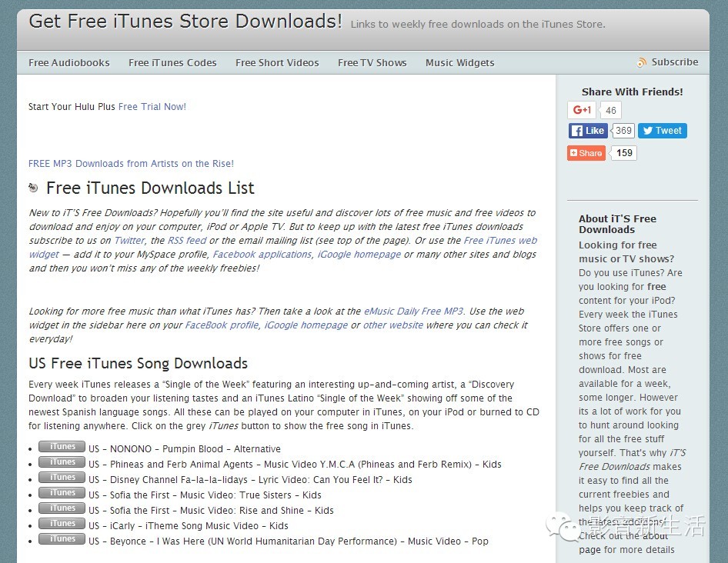Open iTunes button for Sofia Rise and Shine
728x563 pixels.
(62, 508)
